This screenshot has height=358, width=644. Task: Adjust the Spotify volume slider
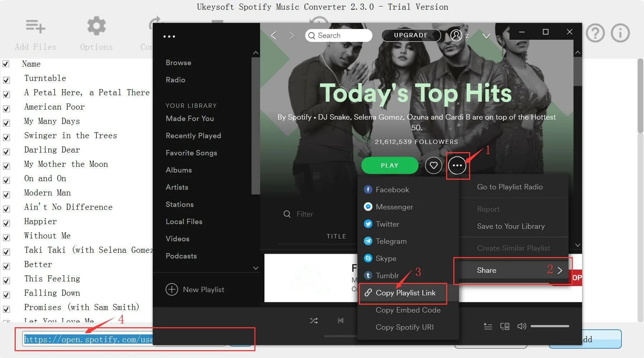(550, 326)
